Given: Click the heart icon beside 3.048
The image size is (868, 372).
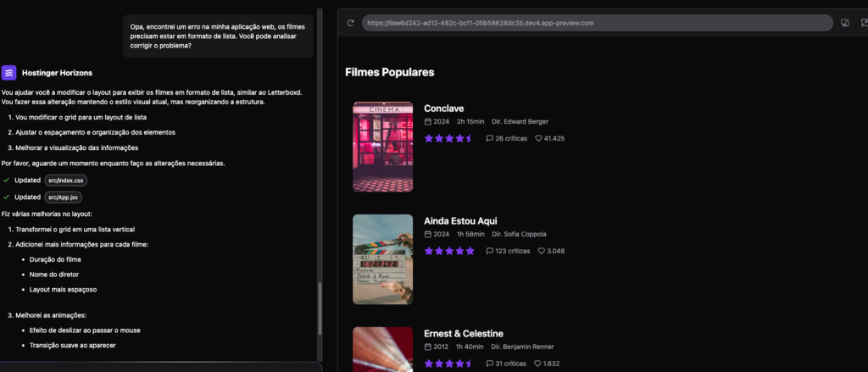Looking at the screenshot, I should click(x=542, y=251).
